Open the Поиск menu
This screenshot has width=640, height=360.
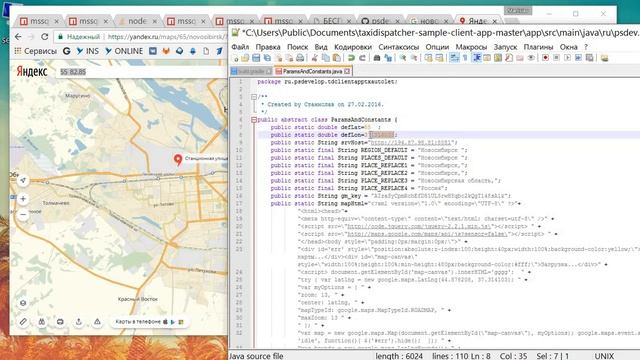(297, 47)
